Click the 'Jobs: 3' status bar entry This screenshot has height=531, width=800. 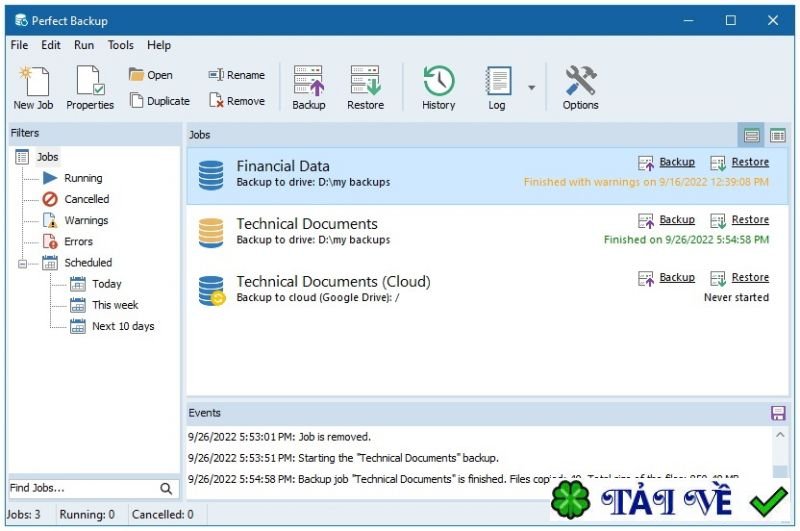click(x=23, y=515)
